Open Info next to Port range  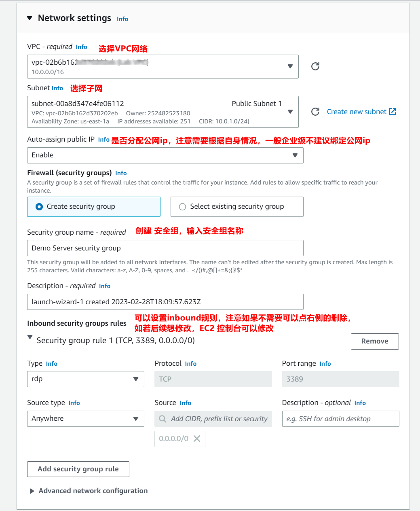tap(325, 364)
